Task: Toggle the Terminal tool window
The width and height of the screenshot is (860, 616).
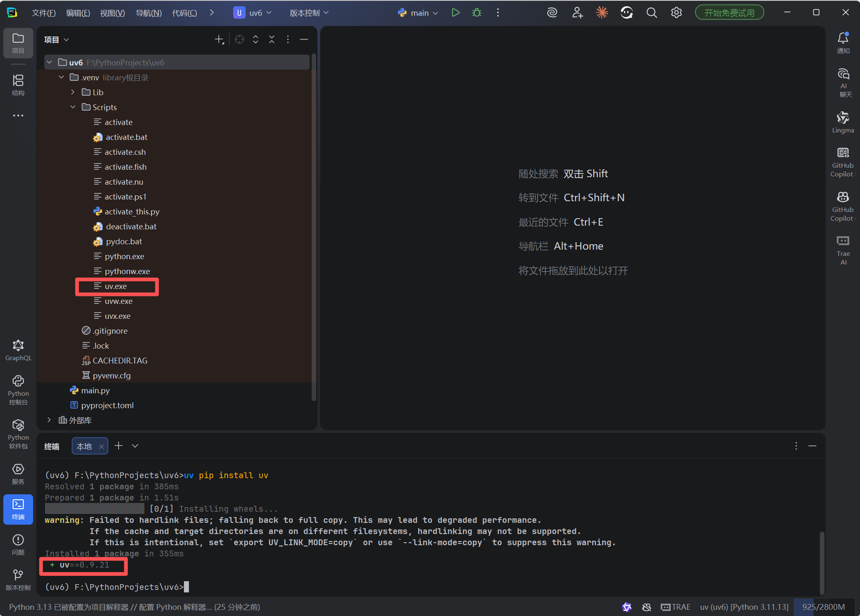Action: coord(18,509)
